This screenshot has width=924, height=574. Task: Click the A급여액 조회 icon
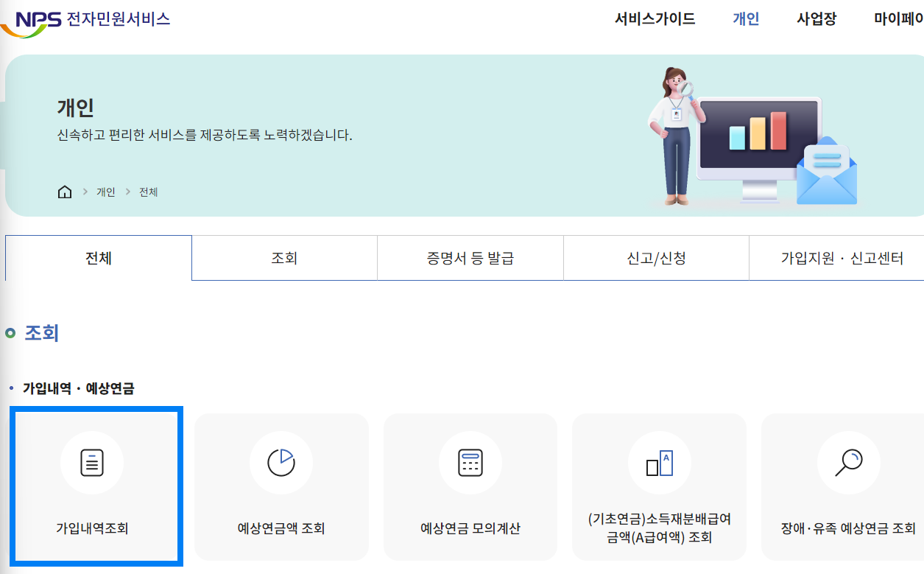[x=658, y=463]
